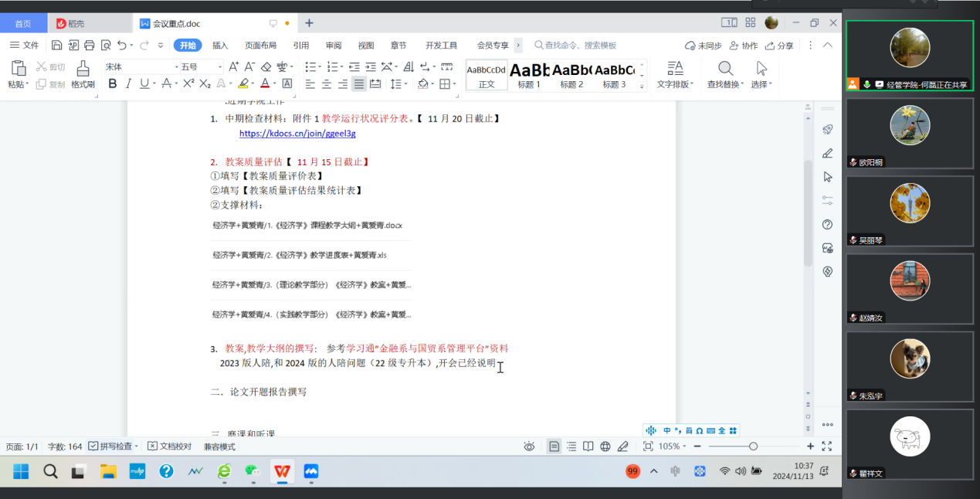The width and height of the screenshot is (980, 499).
Task: Open the 页面布局 (Page Layout) tab
Action: [x=260, y=46]
